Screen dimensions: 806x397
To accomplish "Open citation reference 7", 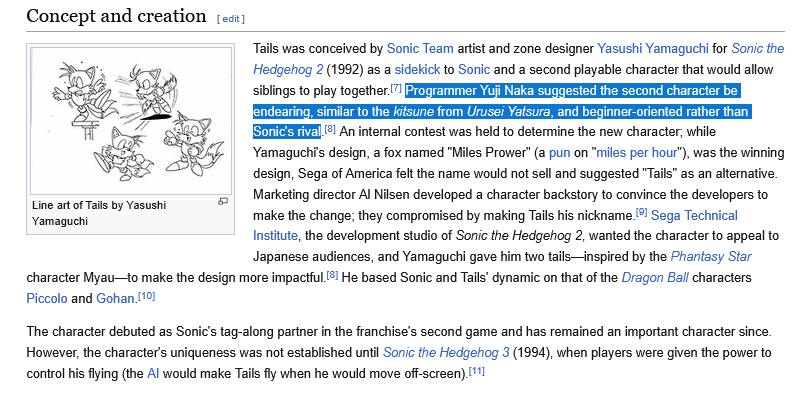I will [x=396, y=88].
